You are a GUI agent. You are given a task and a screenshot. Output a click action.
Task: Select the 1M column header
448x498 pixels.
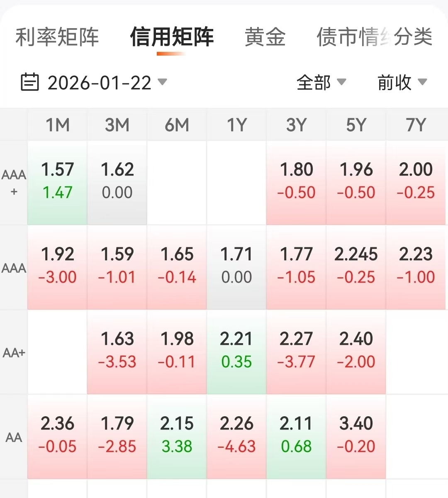point(57,125)
